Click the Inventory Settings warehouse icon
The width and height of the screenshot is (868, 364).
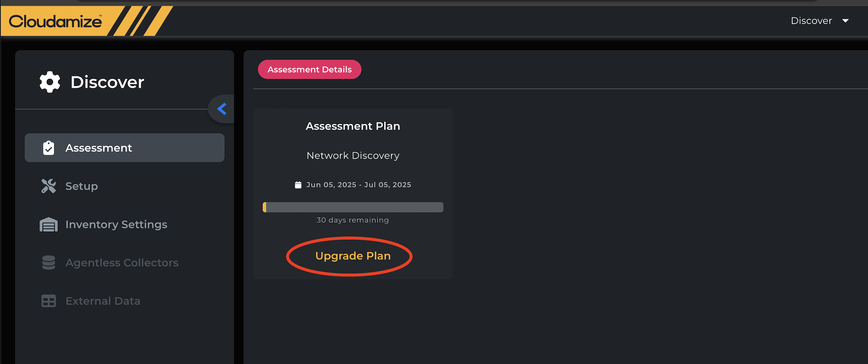tap(49, 224)
